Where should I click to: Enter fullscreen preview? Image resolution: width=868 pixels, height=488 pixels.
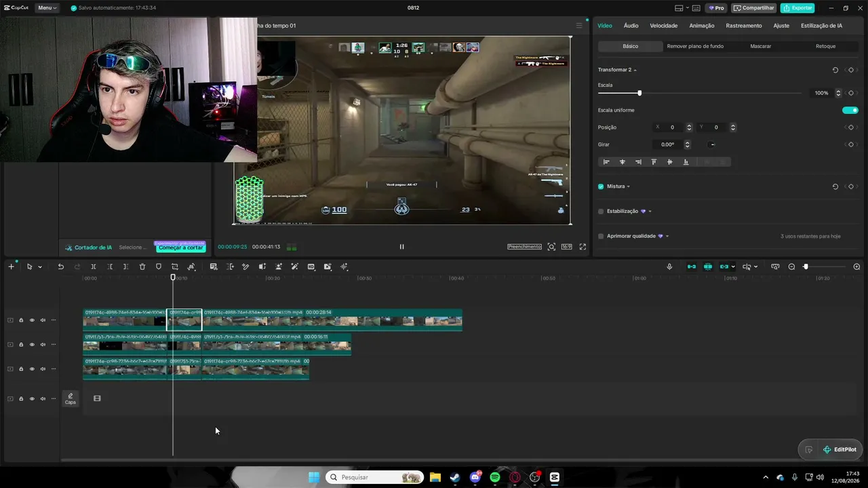point(583,247)
